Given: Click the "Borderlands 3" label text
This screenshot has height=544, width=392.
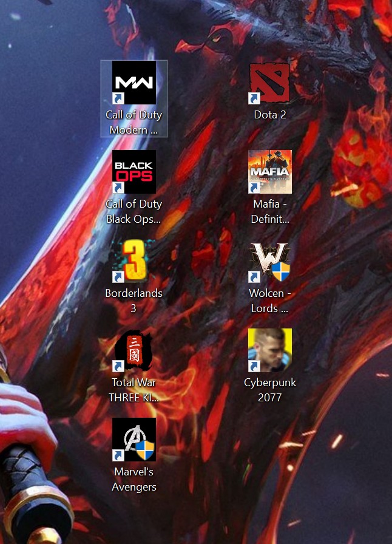Looking at the screenshot, I should pos(134,301).
